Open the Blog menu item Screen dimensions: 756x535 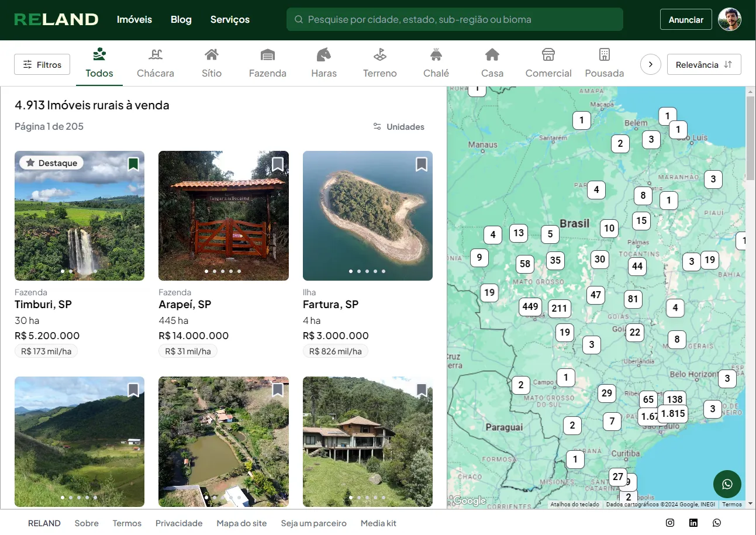click(181, 19)
